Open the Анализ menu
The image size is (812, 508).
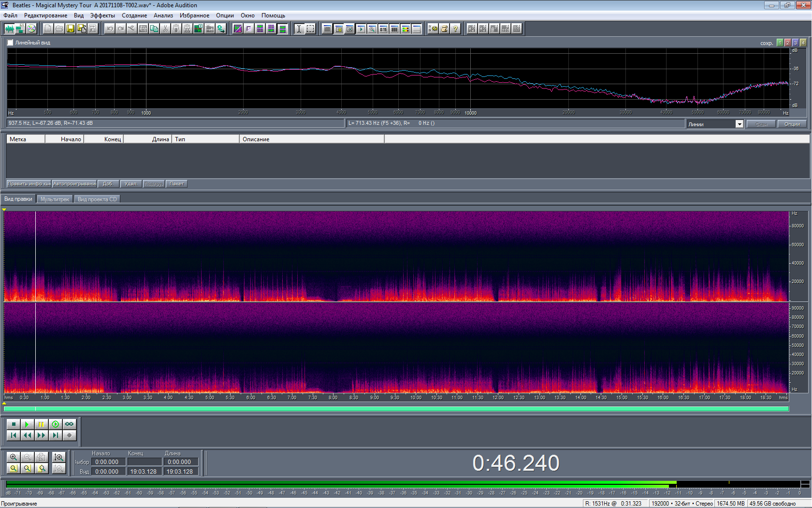coord(163,15)
